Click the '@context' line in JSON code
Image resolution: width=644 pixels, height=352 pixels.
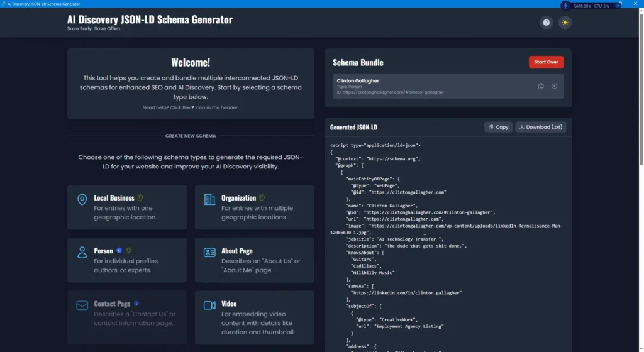point(378,159)
